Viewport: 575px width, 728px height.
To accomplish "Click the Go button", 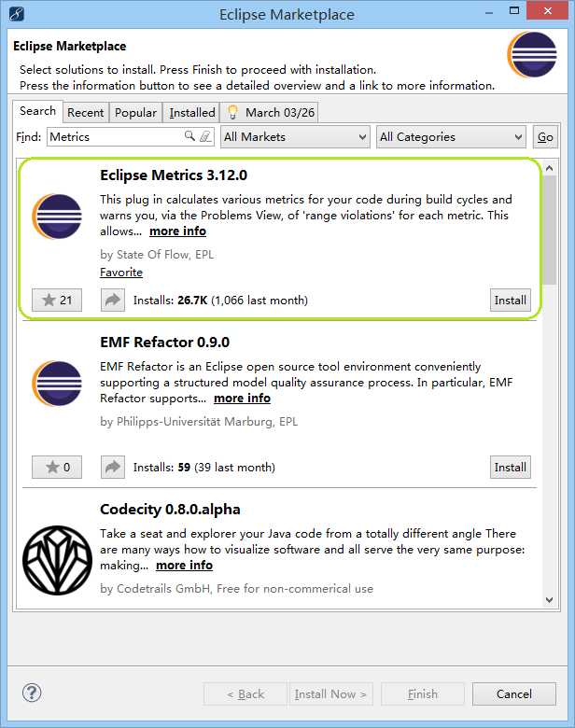I will coord(545,137).
